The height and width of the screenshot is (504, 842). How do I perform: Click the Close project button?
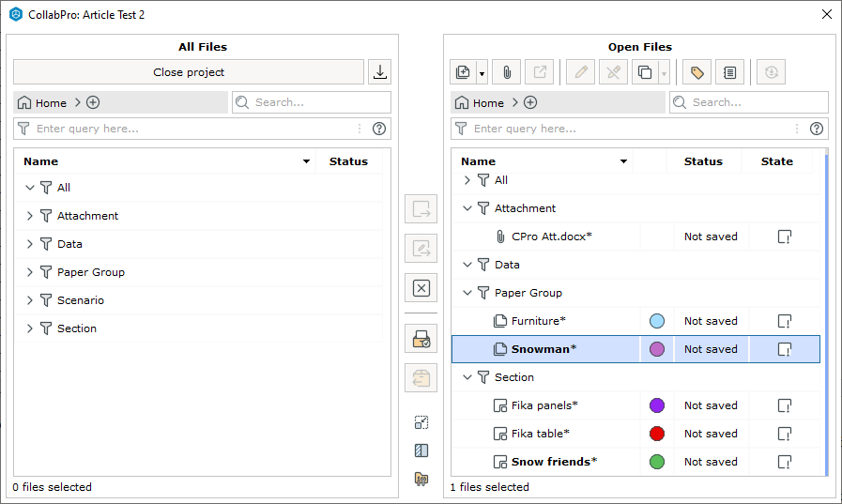coord(189,72)
